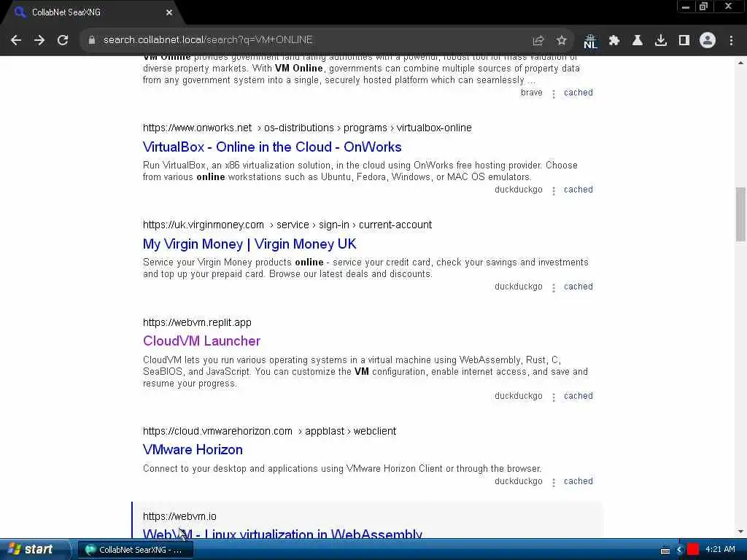
Task: Click the red tray icon
Action: (x=693, y=550)
